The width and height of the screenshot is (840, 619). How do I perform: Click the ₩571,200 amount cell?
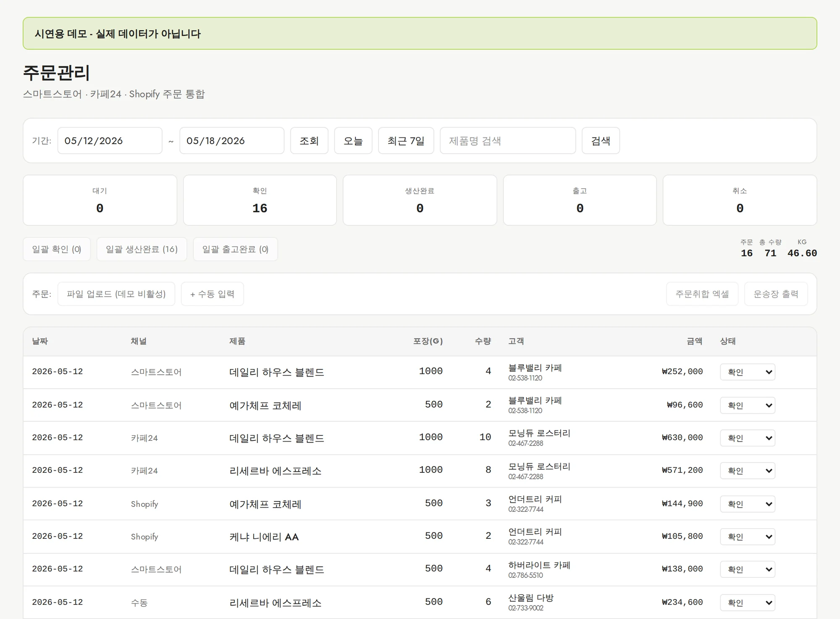point(682,470)
